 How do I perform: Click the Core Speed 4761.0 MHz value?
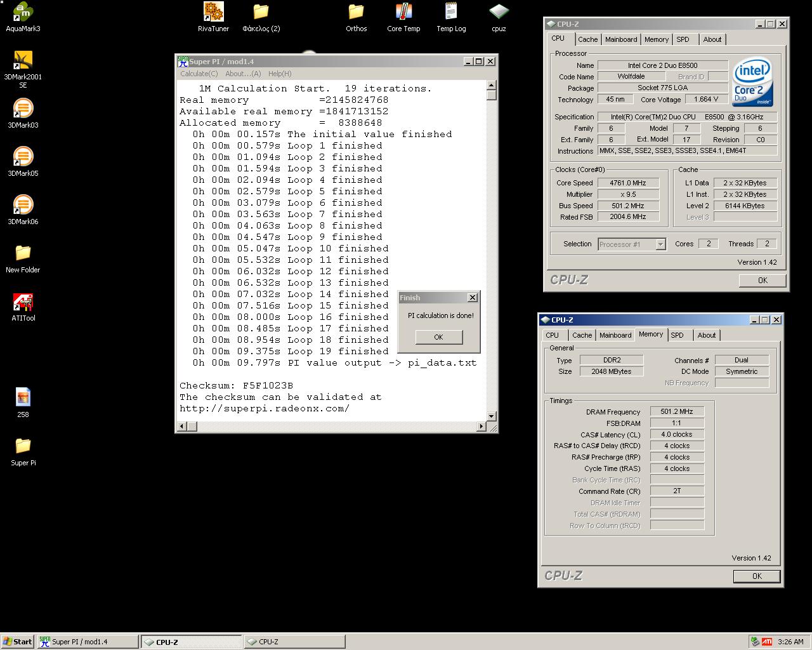(x=628, y=183)
